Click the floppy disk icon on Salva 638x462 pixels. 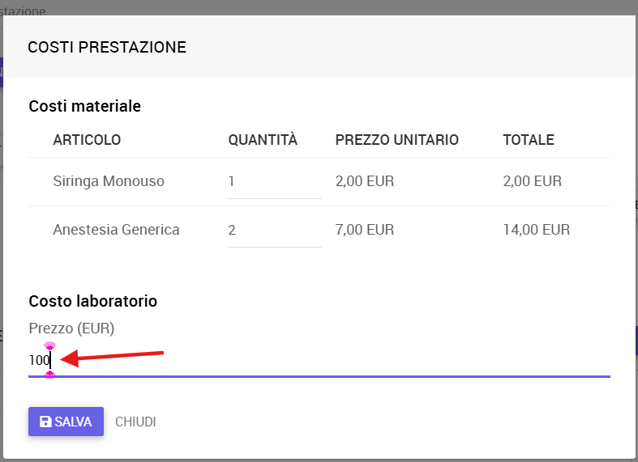coord(45,422)
